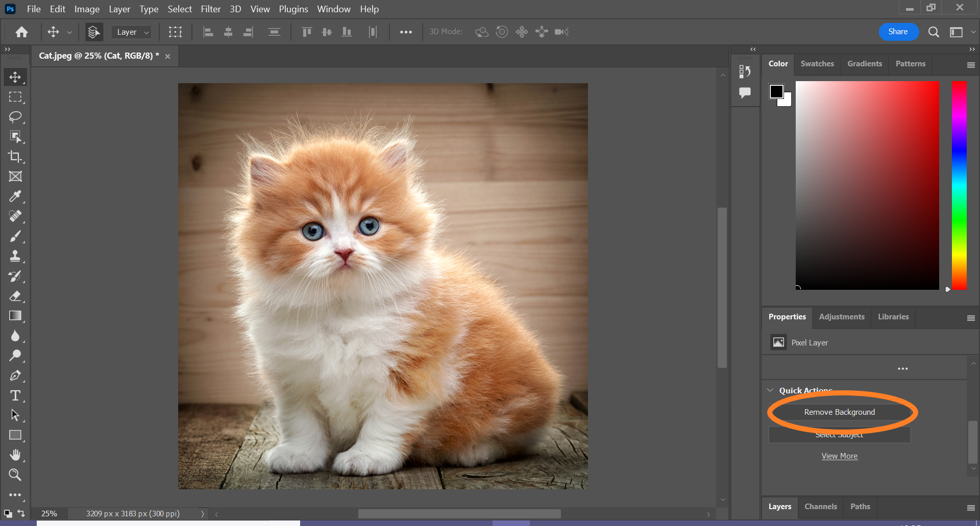Select the Hand tool
The image size is (980, 526).
(x=15, y=455)
